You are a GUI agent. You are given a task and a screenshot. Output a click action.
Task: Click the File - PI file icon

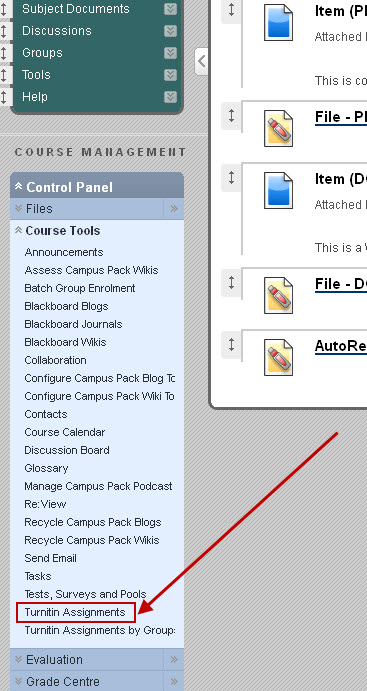pyautogui.click(x=278, y=128)
